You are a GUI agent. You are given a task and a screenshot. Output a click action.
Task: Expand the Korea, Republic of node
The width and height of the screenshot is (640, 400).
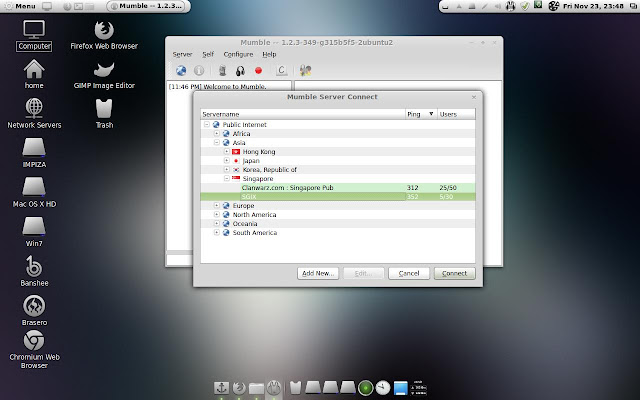(227, 169)
